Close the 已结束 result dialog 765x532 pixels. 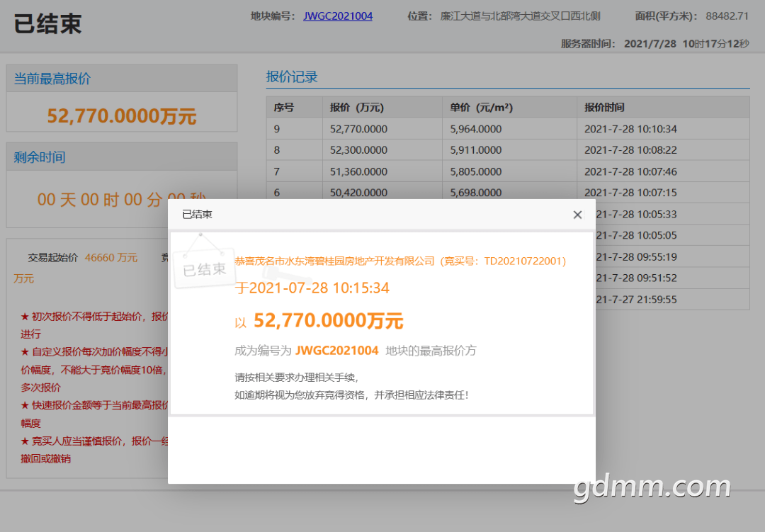(x=577, y=215)
